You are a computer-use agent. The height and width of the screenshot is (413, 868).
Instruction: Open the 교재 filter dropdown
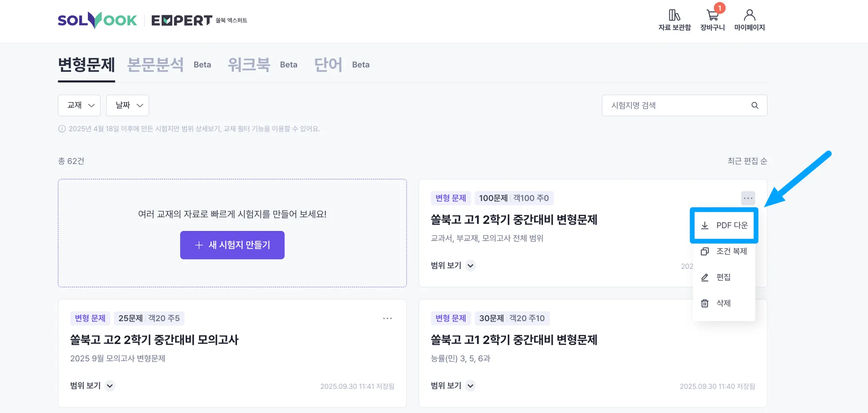tap(79, 105)
